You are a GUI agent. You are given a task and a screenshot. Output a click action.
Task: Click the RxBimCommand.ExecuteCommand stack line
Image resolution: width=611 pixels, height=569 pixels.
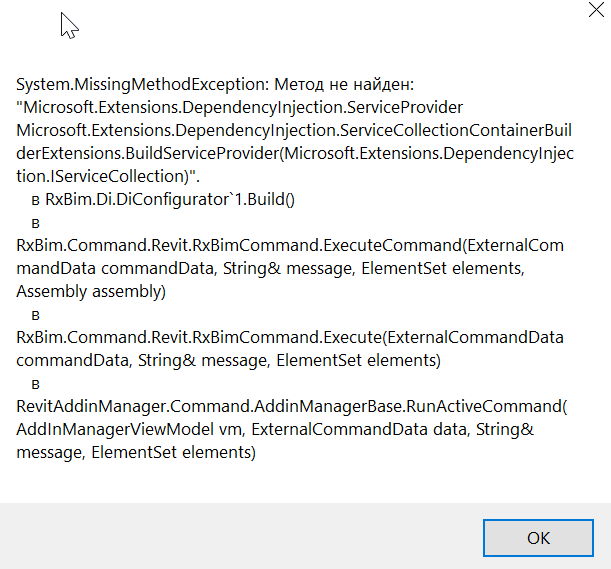pos(290,244)
